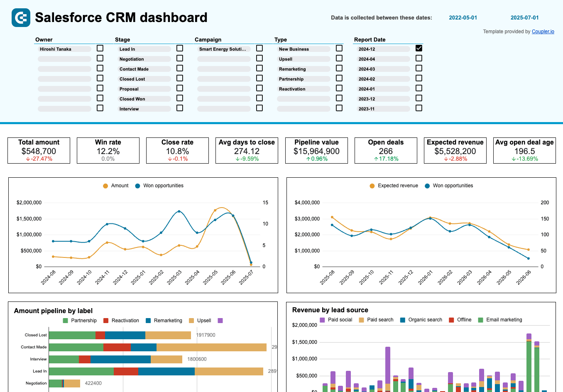This screenshot has height=392, width=563.
Task: Check the Partnership type checkbox
Action: click(339, 78)
